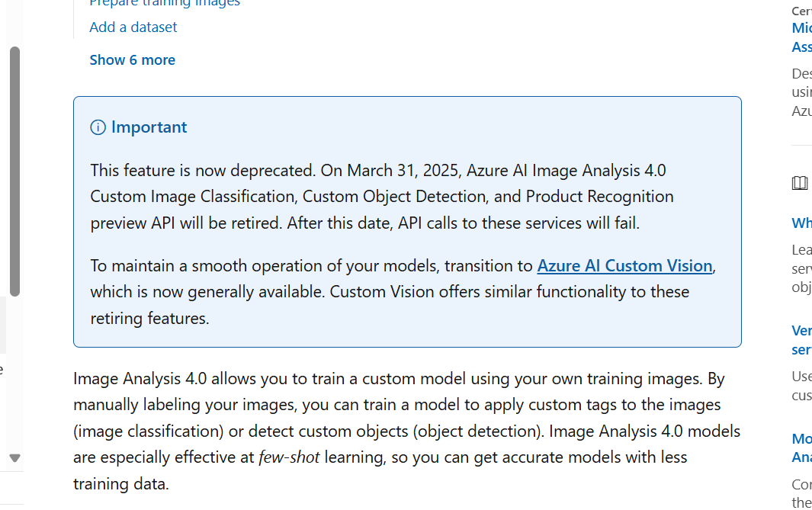Click the open book documentation icon

click(x=800, y=183)
